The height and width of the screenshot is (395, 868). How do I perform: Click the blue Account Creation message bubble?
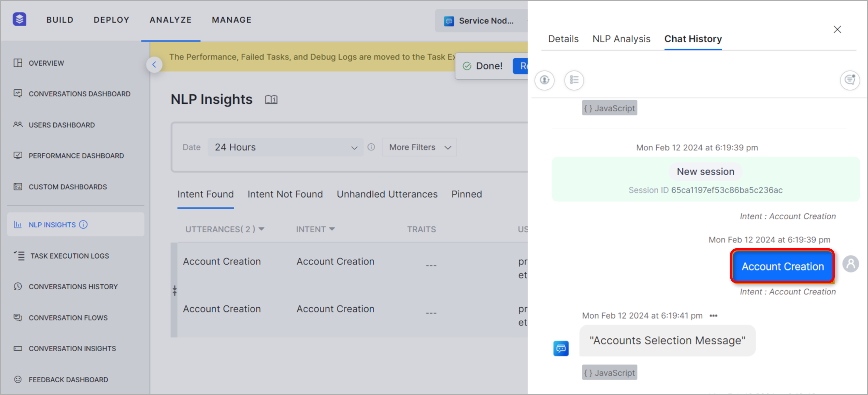pyautogui.click(x=782, y=266)
